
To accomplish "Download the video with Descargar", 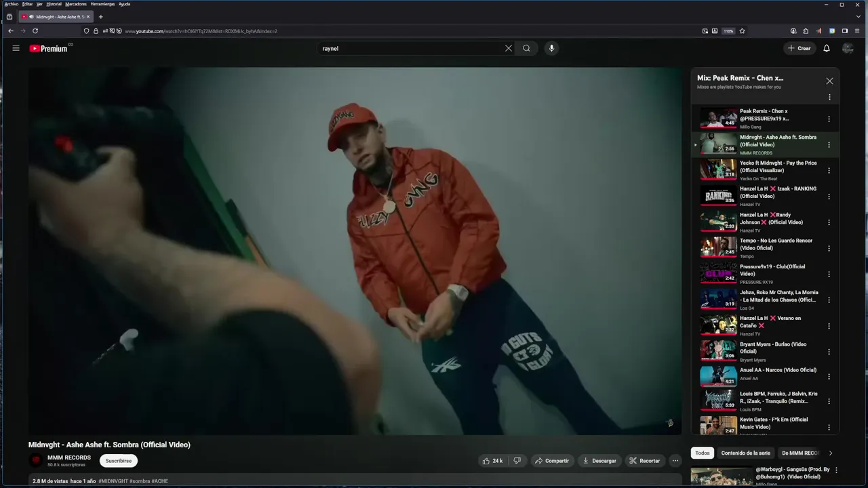I will click(x=599, y=461).
